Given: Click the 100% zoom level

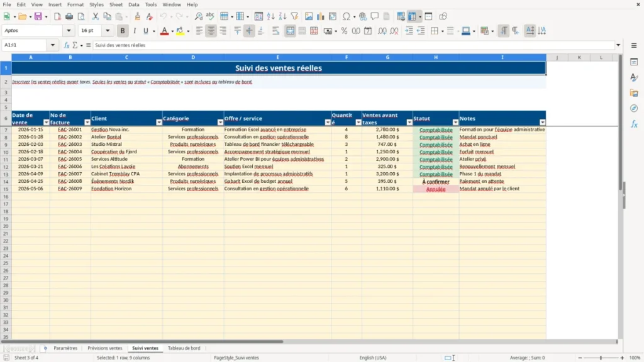Looking at the screenshot, I should [x=635, y=358].
